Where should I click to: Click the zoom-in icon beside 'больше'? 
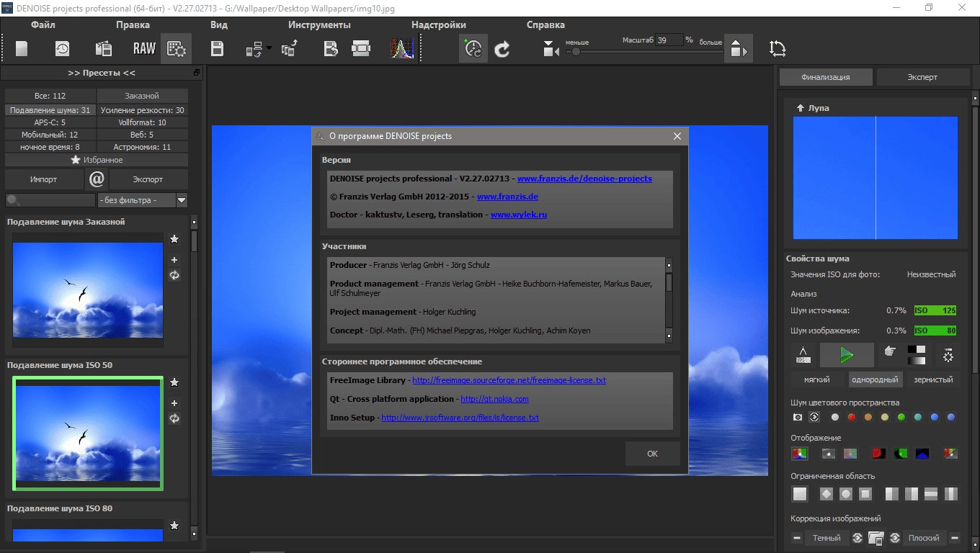tap(739, 48)
